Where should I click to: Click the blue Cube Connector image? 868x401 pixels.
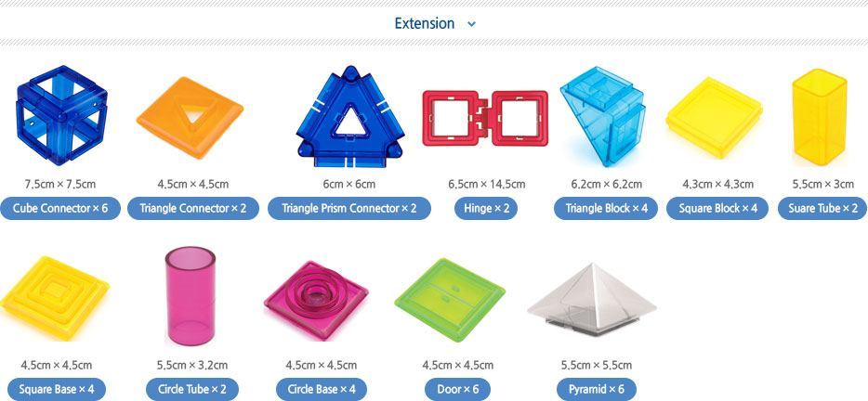coord(61,115)
